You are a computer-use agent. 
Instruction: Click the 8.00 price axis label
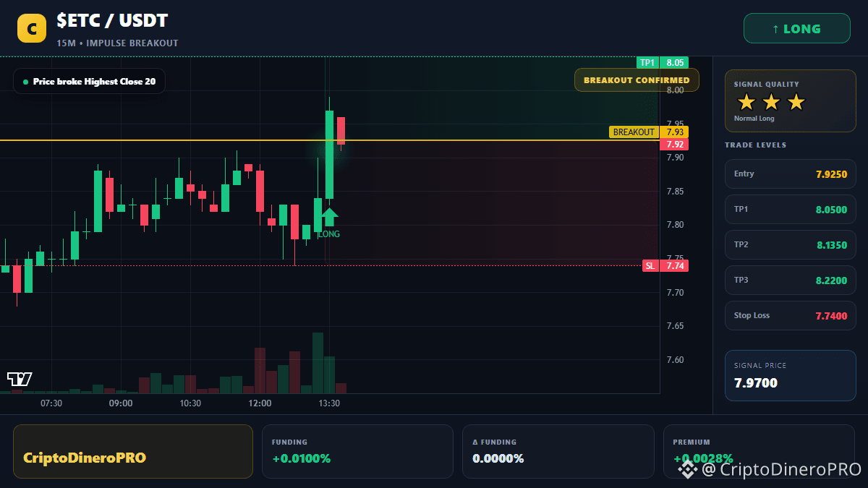click(x=676, y=90)
